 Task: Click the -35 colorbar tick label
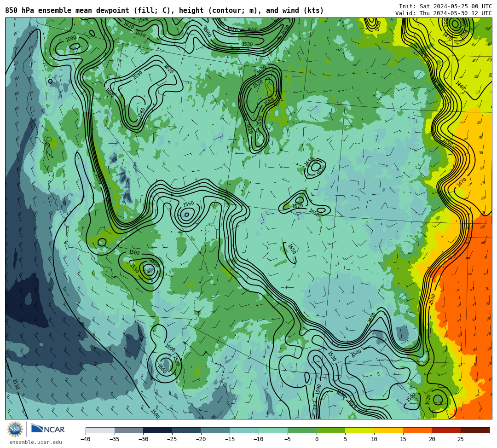click(115, 439)
